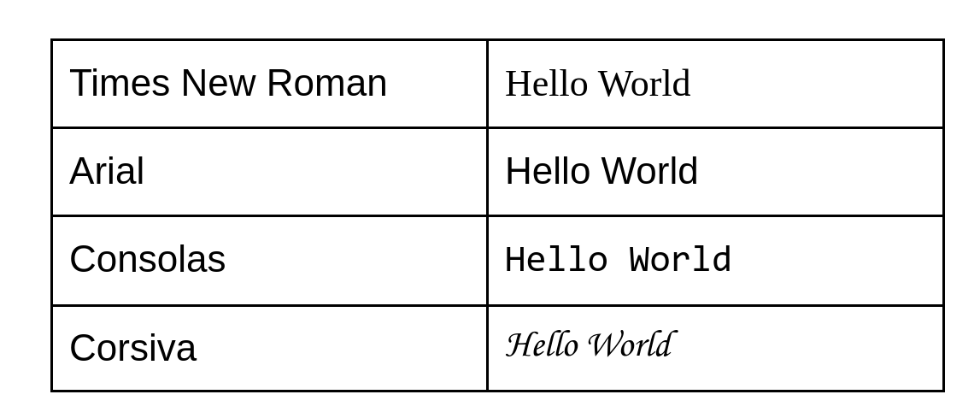Select the "Corsiva" font name label
This screenshot has height=418, width=980.
pyautogui.click(x=132, y=348)
